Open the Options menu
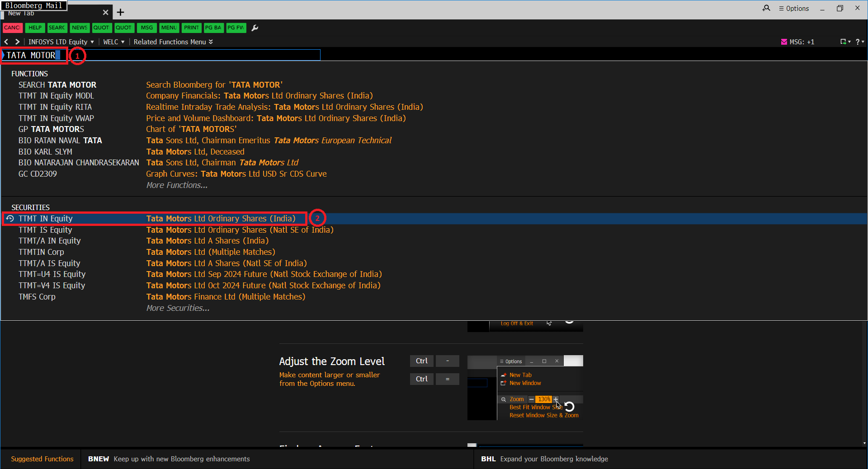Screen dimensions: 868x469 point(794,8)
